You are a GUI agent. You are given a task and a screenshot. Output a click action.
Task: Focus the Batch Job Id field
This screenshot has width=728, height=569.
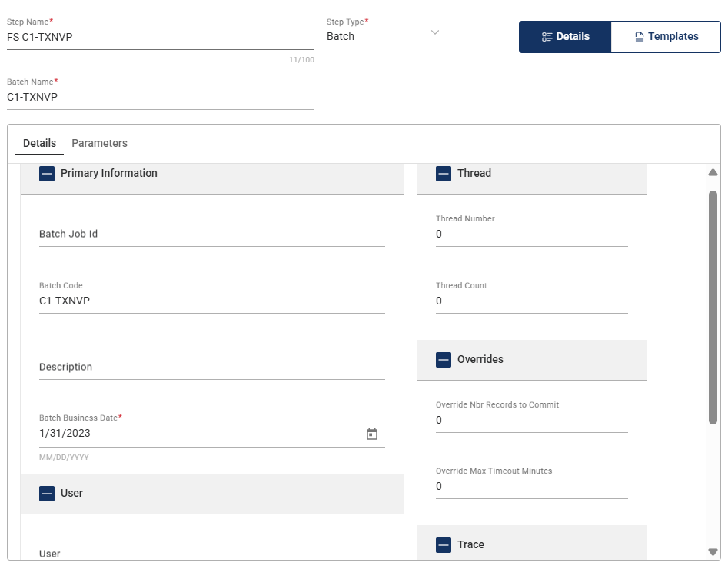(211, 234)
